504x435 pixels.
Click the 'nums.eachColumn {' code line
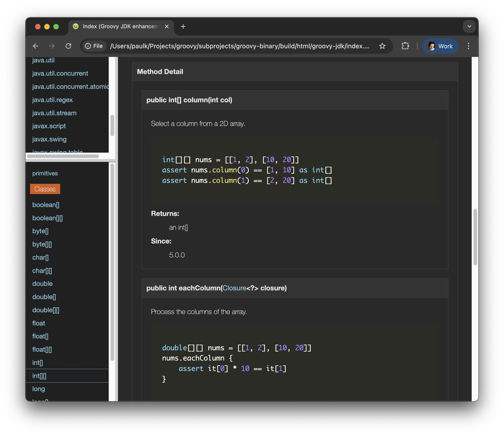(197, 358)
